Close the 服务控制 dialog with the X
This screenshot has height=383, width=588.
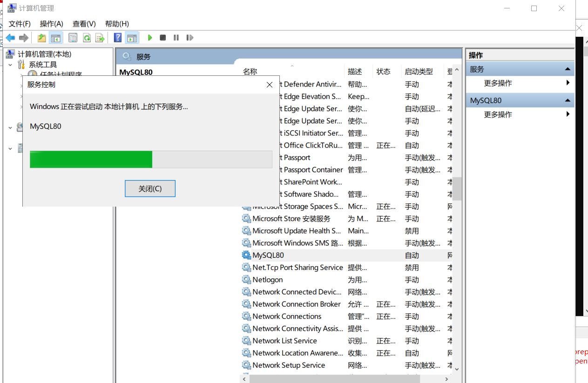tap(270, 85)
